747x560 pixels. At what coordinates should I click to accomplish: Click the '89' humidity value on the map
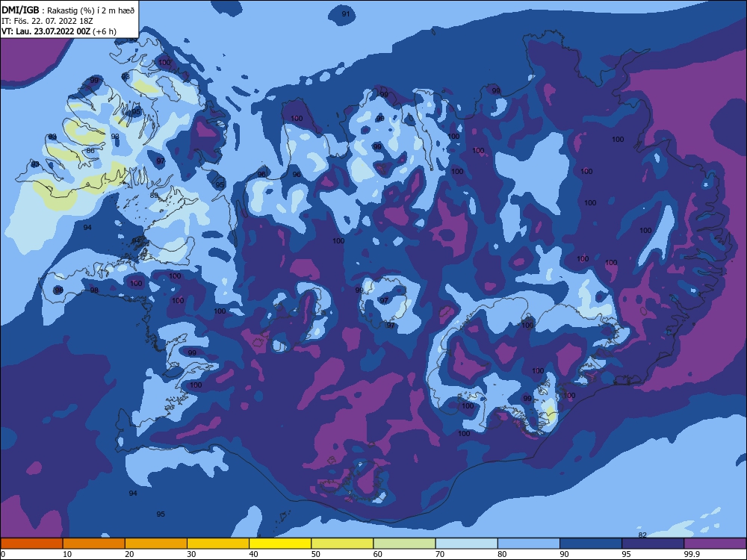point(153,195)
